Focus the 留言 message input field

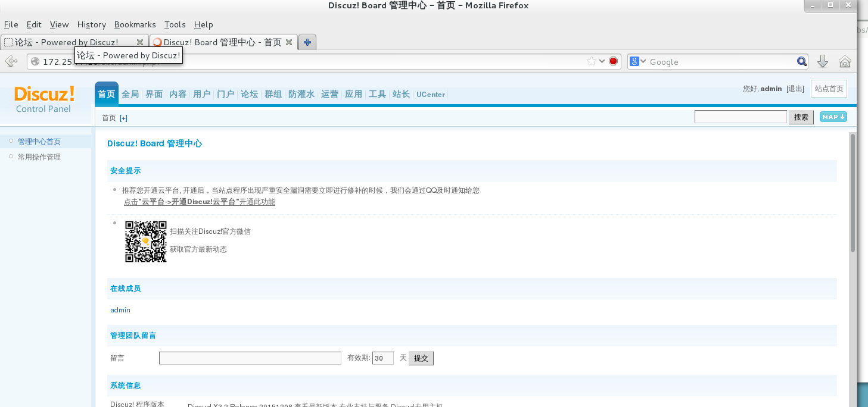pos(250,358)
